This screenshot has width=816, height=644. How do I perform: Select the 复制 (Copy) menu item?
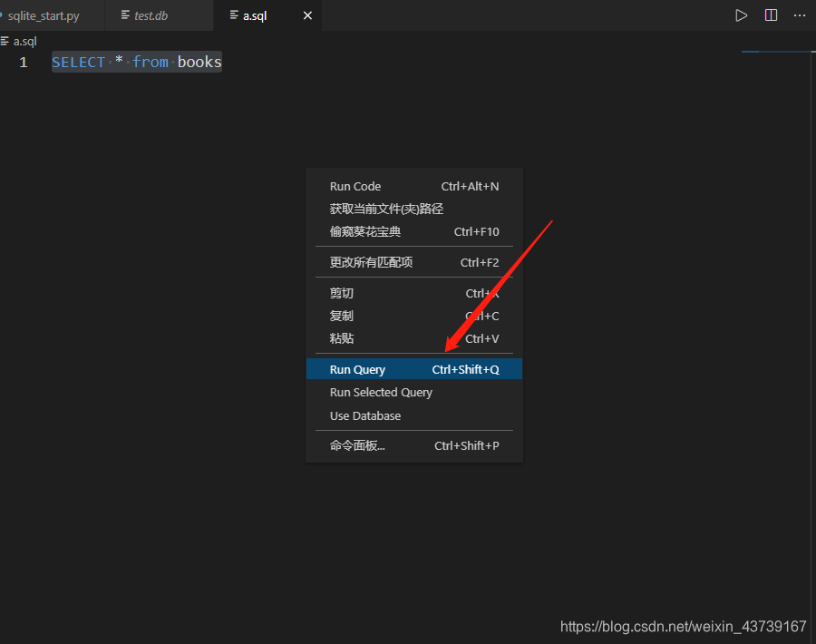tap(342, 315)
